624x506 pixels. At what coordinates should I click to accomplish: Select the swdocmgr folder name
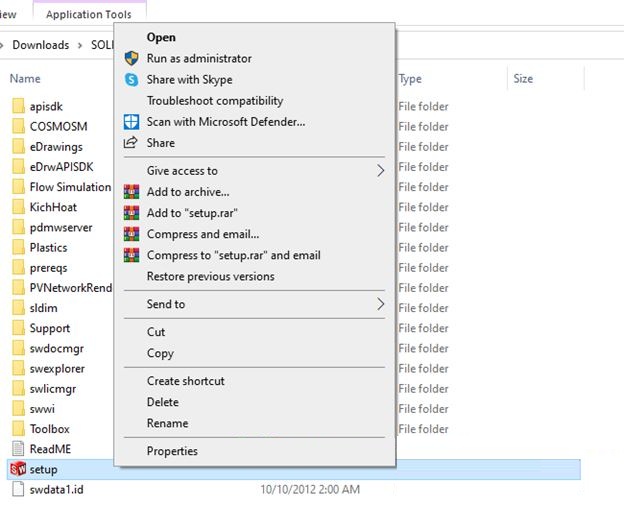57,348
